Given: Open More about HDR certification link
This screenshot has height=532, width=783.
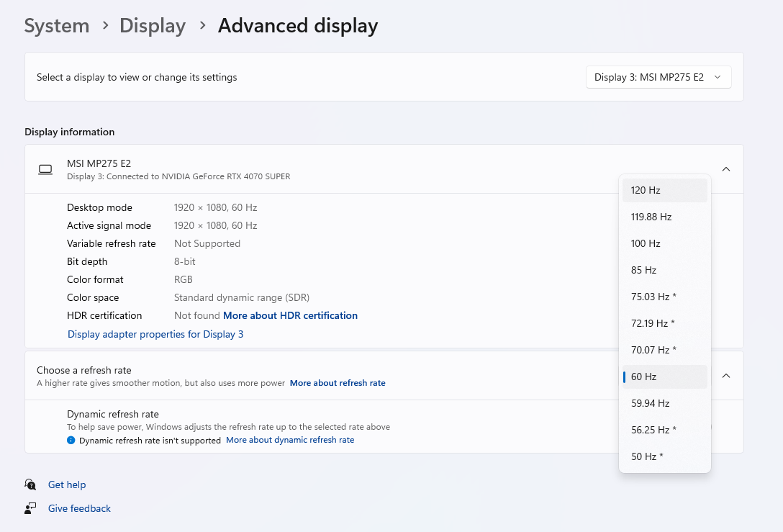Looking at the screenshot, I should click(x=290, y=315).
